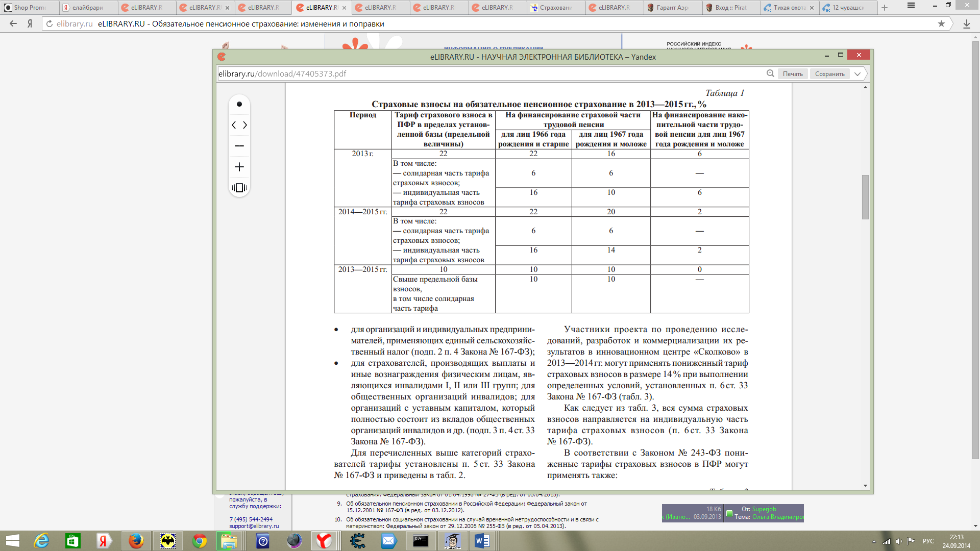Switch to the 12 чувашск tab

(848, 8)
